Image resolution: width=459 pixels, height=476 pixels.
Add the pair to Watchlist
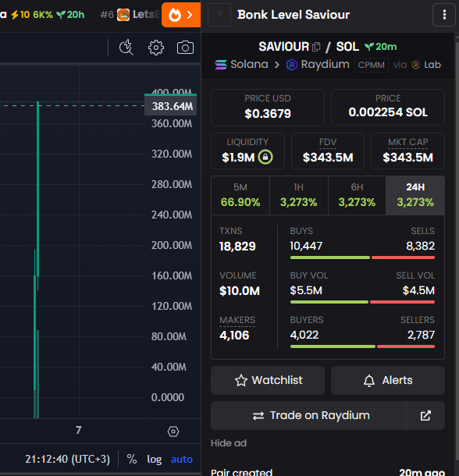(x=268, y=380)
